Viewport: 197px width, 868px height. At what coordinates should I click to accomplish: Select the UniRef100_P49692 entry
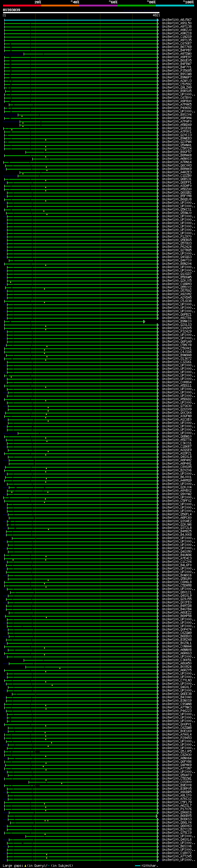coord(177,108)
